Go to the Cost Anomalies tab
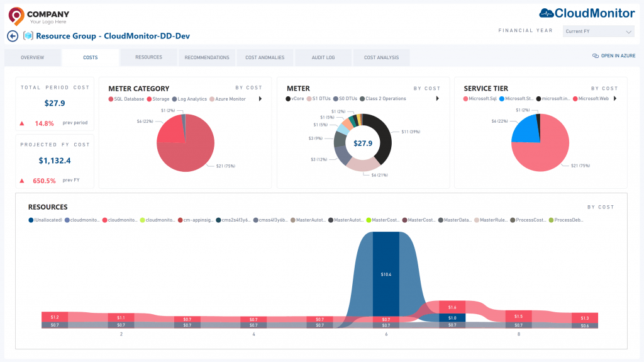The width and height of the screenshot is (644, 362). coord(265,57)
